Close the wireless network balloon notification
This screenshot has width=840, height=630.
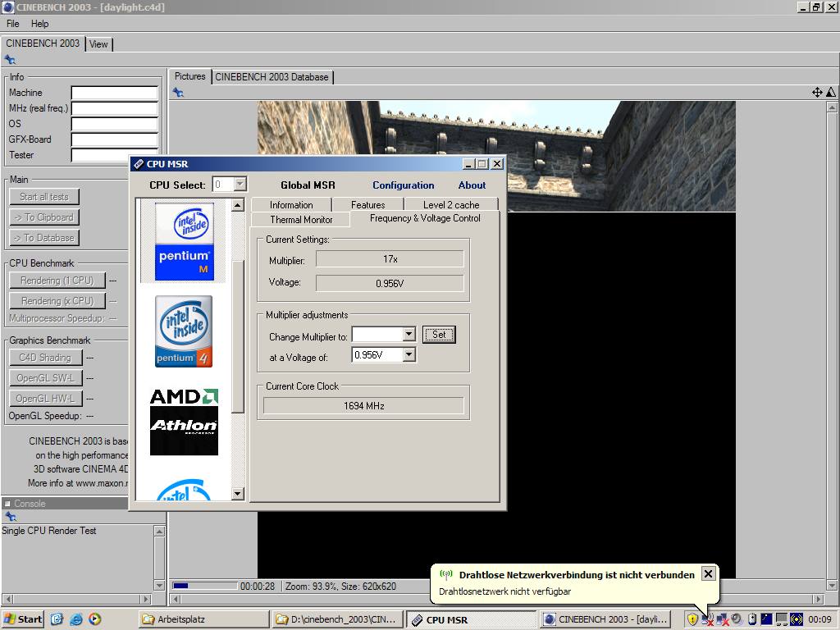click(708, 573)
